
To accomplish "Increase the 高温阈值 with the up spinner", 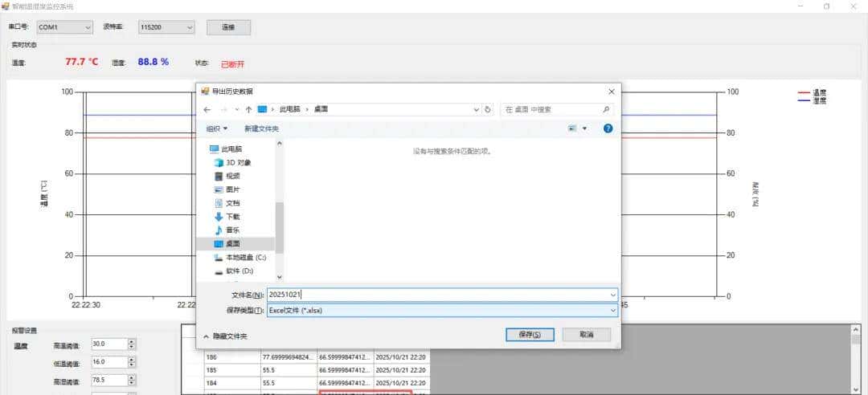I will click(x=132, y=341).
